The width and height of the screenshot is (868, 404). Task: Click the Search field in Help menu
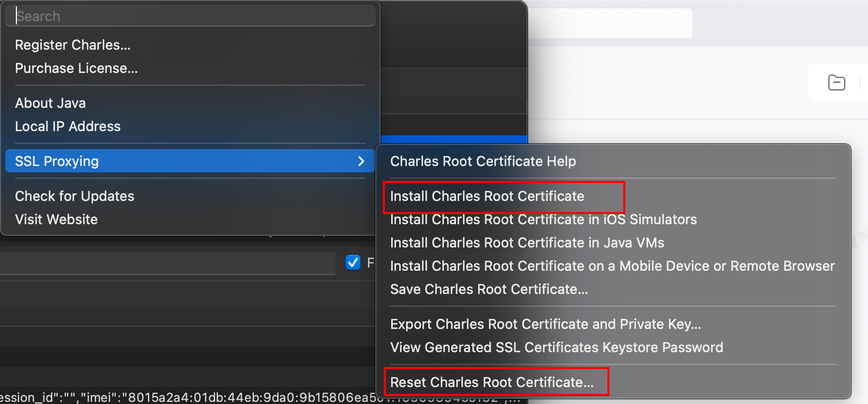190,16
